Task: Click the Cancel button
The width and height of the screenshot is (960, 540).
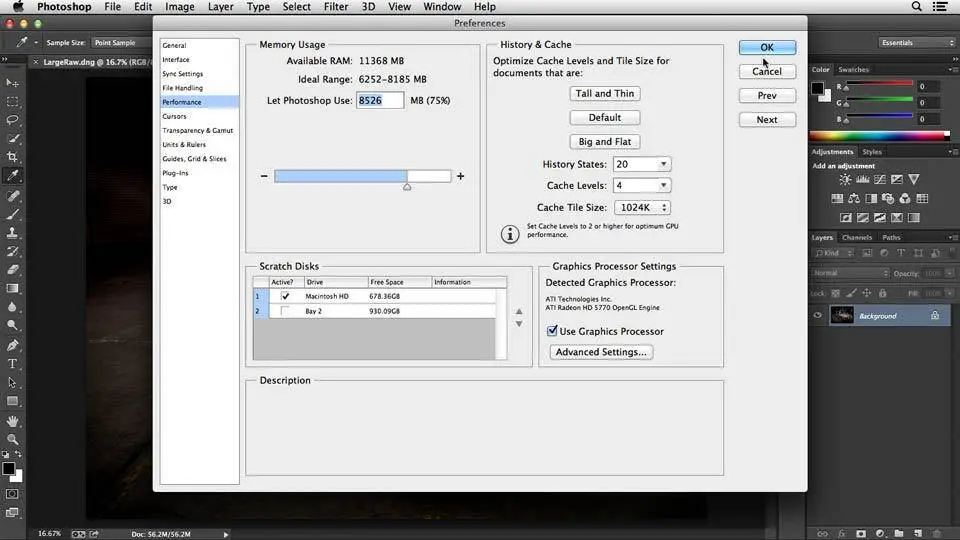Action: (767, 72)
